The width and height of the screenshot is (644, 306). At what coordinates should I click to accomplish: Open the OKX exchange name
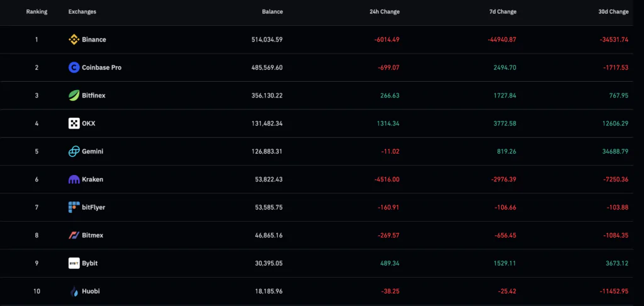click(x=89, y=123)
